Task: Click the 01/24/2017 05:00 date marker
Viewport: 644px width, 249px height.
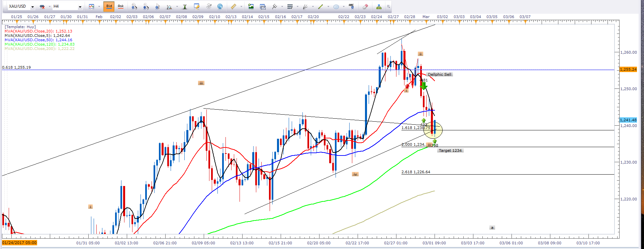Action: (x=19, y=243)
